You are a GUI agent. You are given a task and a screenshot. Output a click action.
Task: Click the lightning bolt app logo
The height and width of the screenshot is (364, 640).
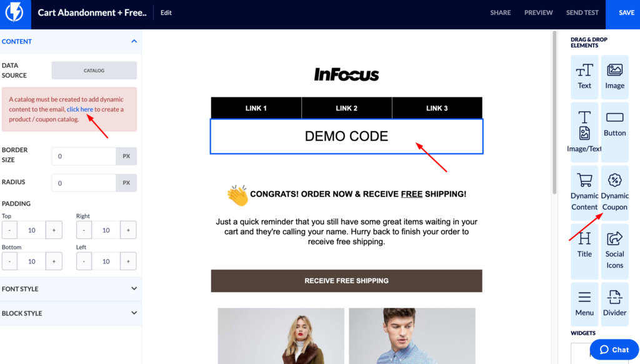coord(15,12)
